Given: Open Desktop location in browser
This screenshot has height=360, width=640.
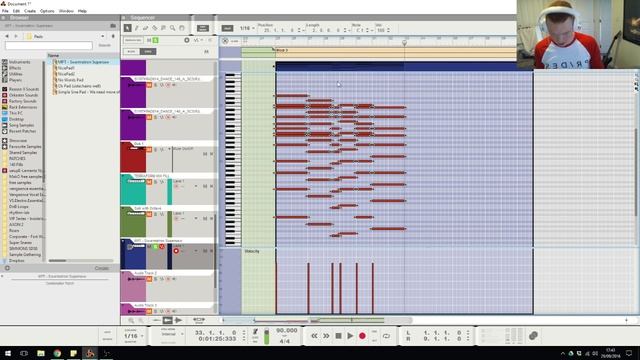Looking at the screenshot, I should click(x=16, y=119).
